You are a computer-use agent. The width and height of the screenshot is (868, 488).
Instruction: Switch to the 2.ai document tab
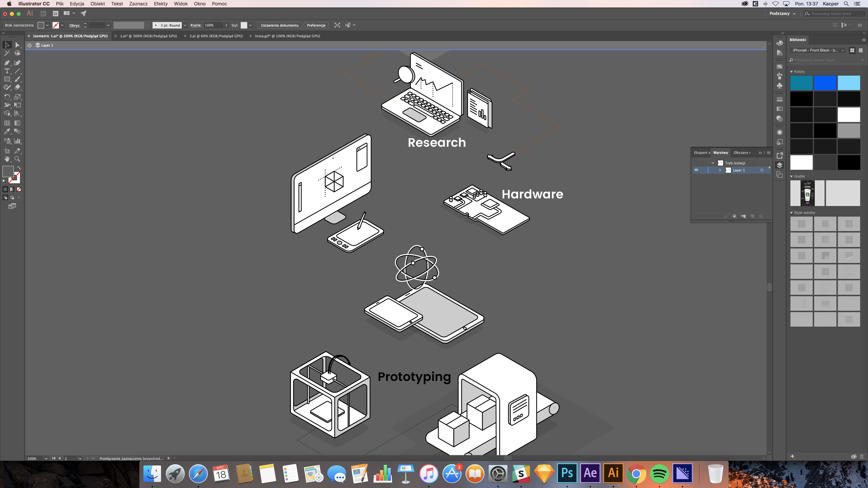coord(216,36)
